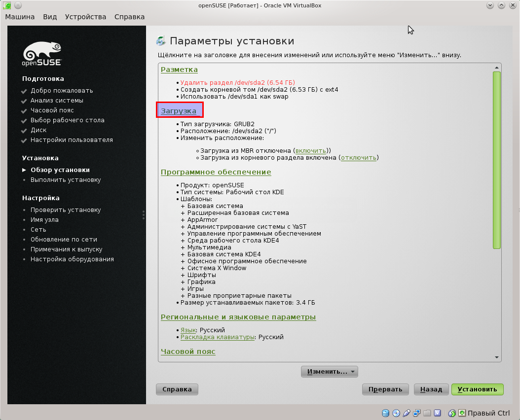
Task: Open the Устройства menu
Action: coord(85,17)
